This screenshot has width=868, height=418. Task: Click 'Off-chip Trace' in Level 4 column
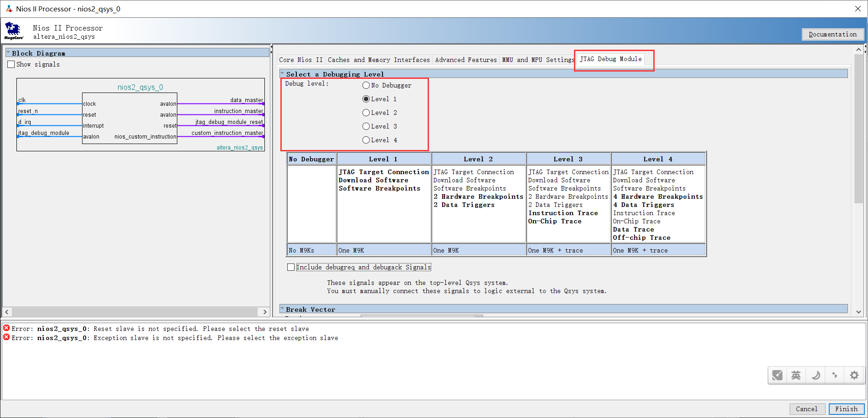pos(641,237)
